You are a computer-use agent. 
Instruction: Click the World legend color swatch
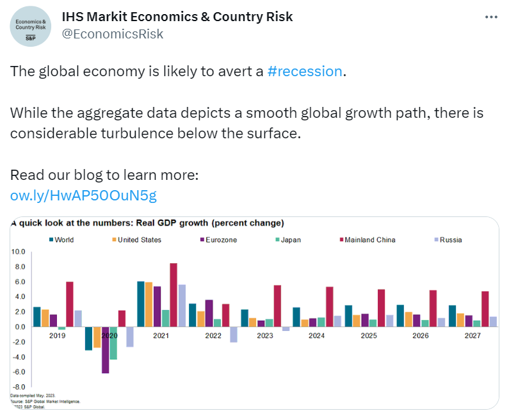(52, 240)
